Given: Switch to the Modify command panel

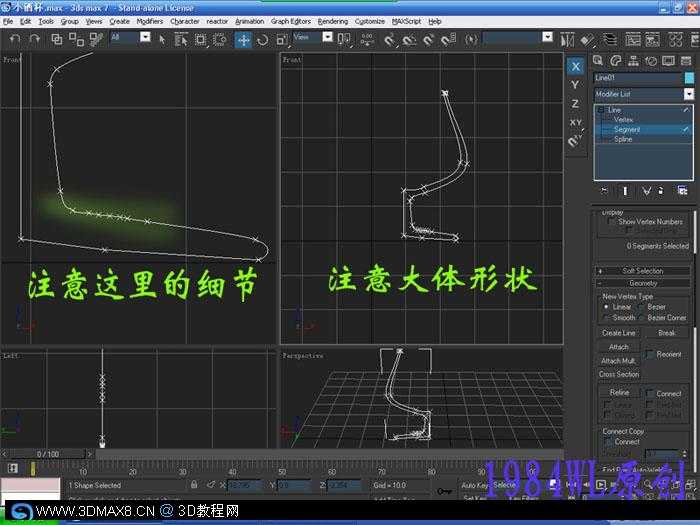Looking at the screenshot, I should click(616, 60).
